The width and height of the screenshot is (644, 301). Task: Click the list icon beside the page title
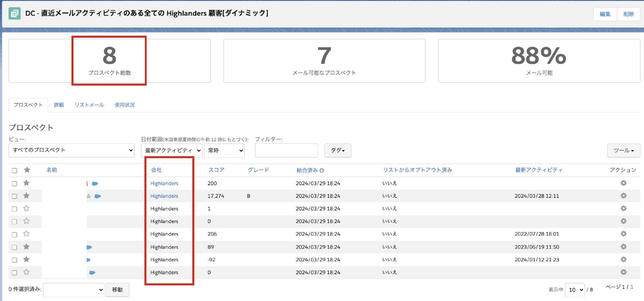(14, 13)
